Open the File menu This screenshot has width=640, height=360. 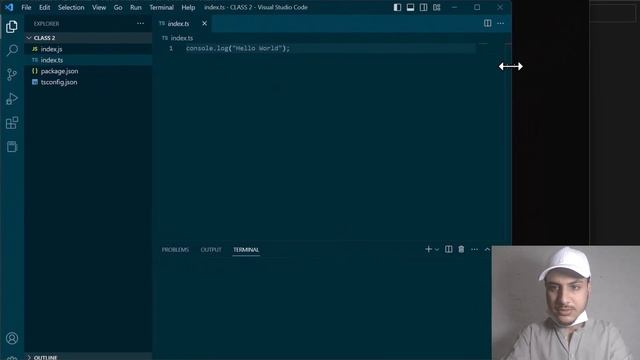26,7
